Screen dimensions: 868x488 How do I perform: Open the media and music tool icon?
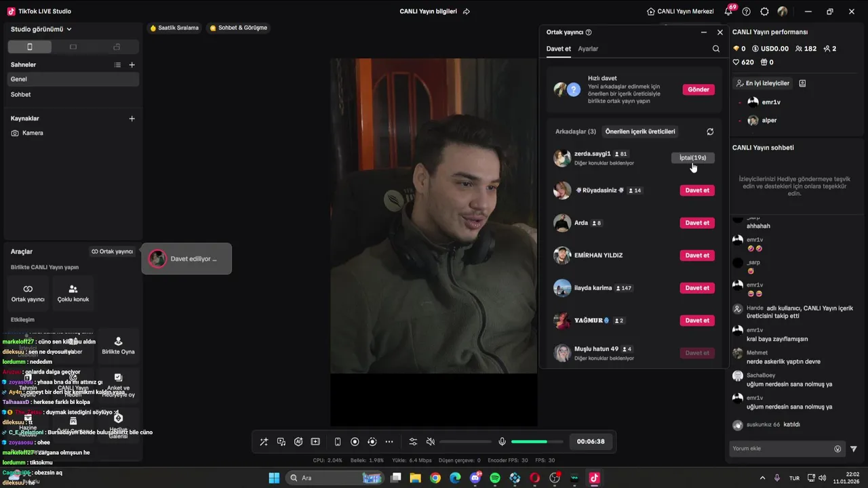[x=281, y=442]
